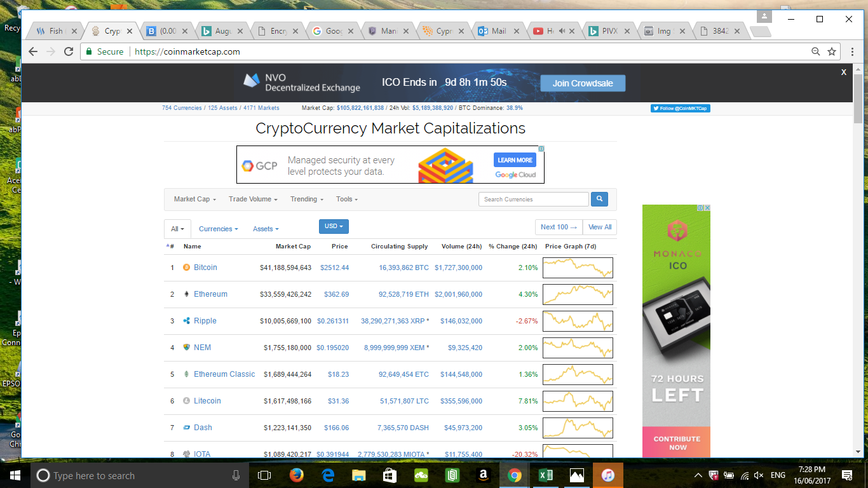Switch to the Cypr browser tab
Screen dimensions: 868x488
[x=444, y=30]
